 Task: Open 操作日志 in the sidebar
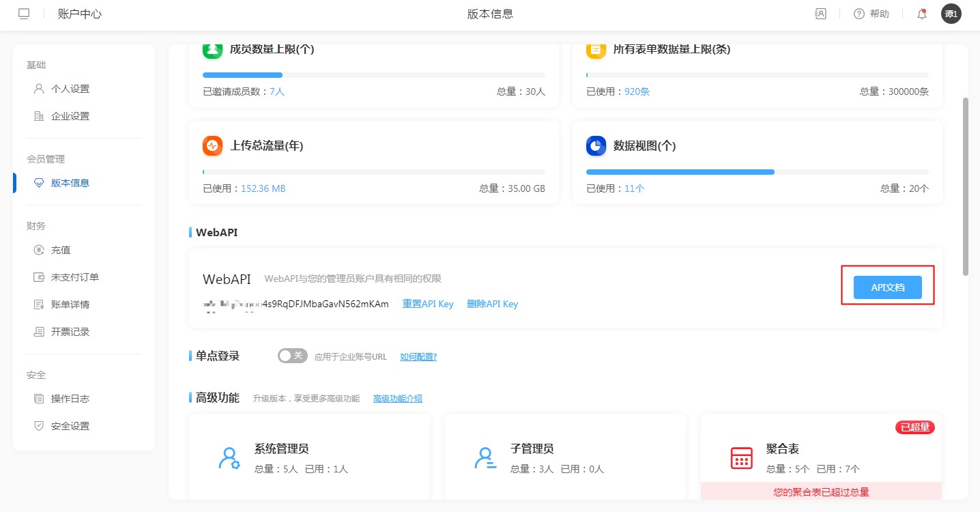(70, 399)
